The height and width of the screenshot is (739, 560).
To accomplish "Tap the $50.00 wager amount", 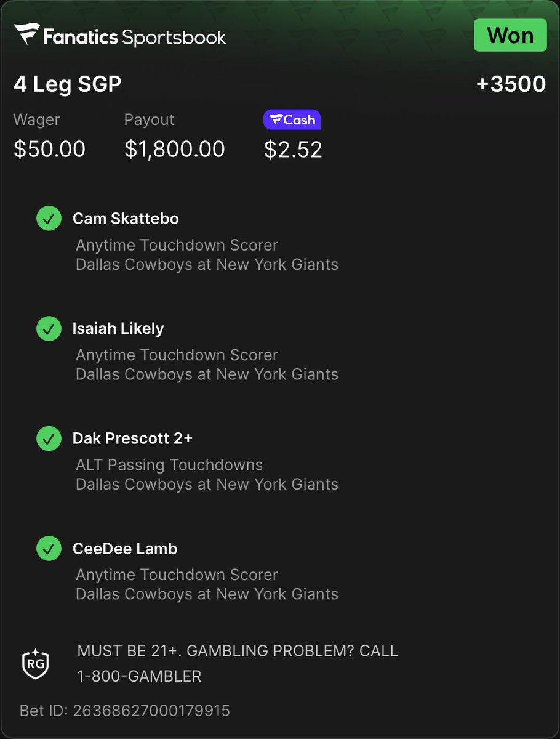I will [x=49, y=149].
